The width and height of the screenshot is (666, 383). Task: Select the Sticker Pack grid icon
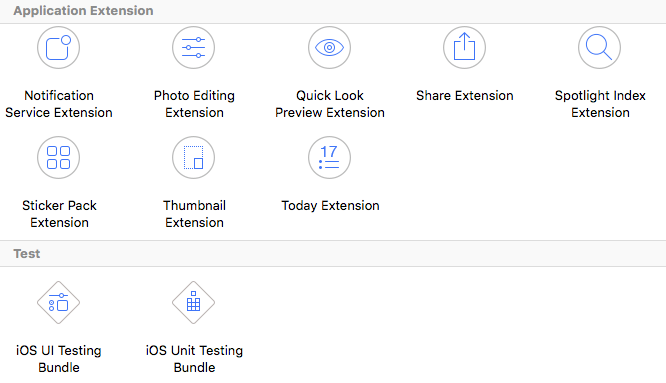(x=58, y=158)
